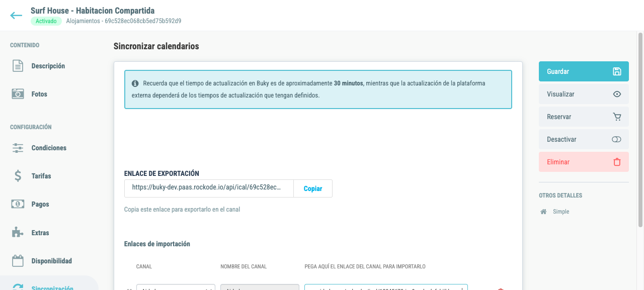
Task: Click the Fotos camera icon
Action: point(18,94)
